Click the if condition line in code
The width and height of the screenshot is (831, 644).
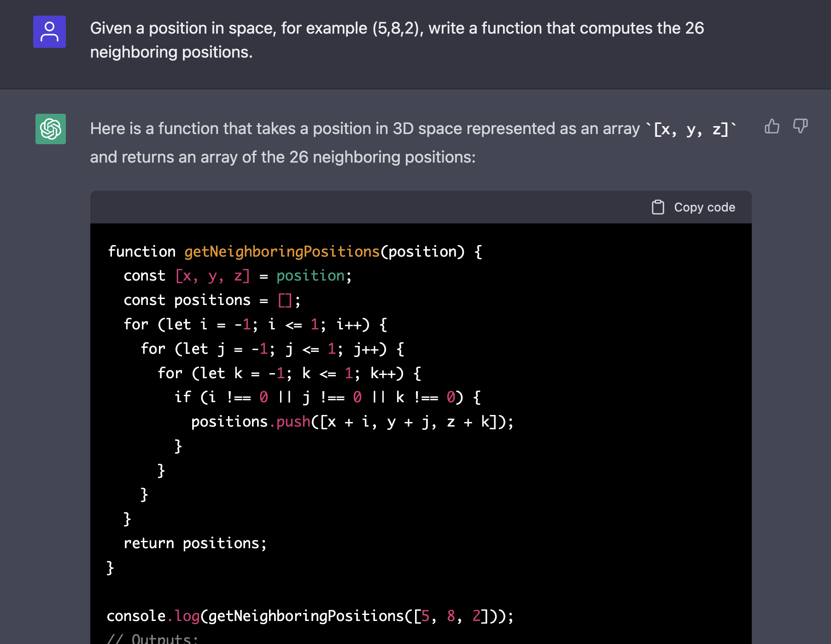327,397
